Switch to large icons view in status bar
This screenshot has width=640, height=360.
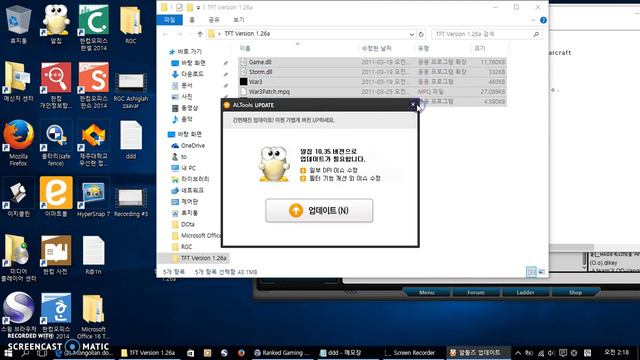[542, 271]
